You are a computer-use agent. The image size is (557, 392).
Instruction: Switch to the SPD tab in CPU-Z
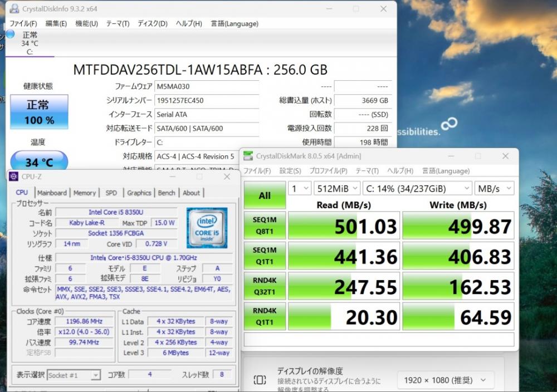coord(111,193)
